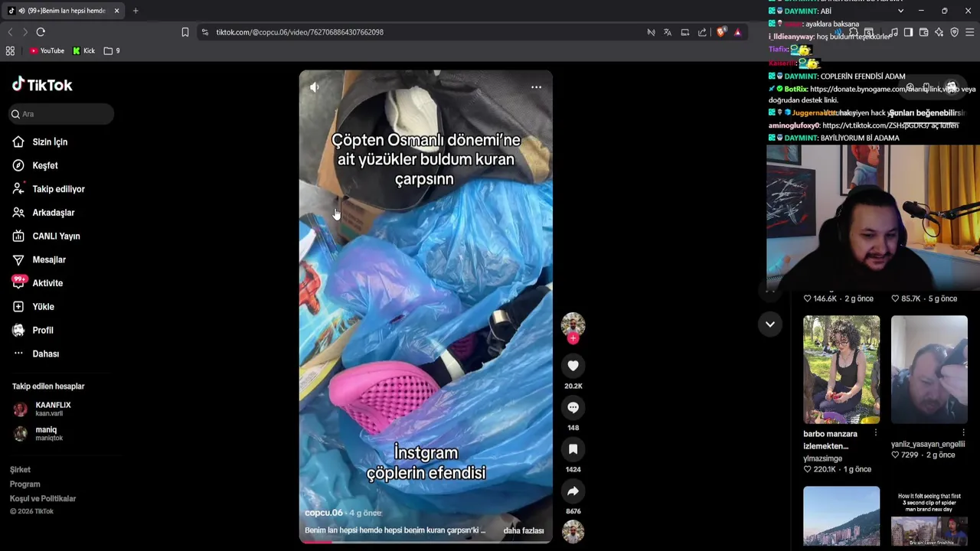This screenshot has height=551, width=980.
Task: Open the Brave wallet icon
Action: pyautogui.click(x=924, y=32)
